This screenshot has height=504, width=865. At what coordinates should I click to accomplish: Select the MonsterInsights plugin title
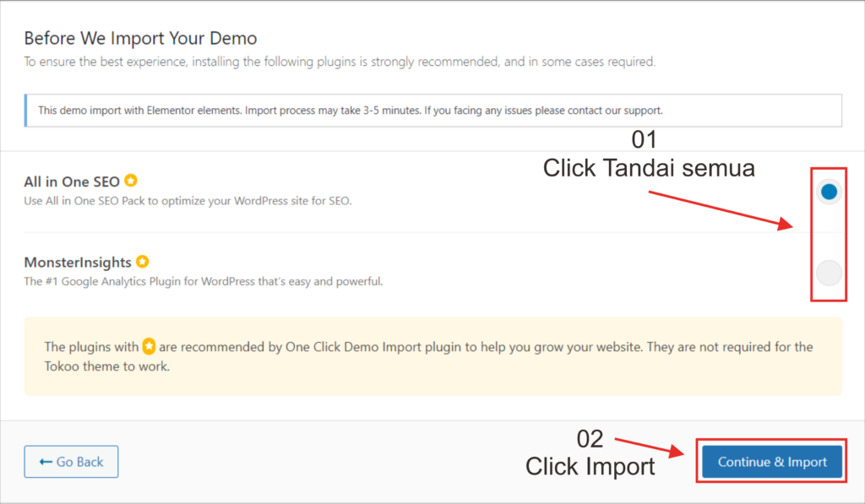[78, 263]
